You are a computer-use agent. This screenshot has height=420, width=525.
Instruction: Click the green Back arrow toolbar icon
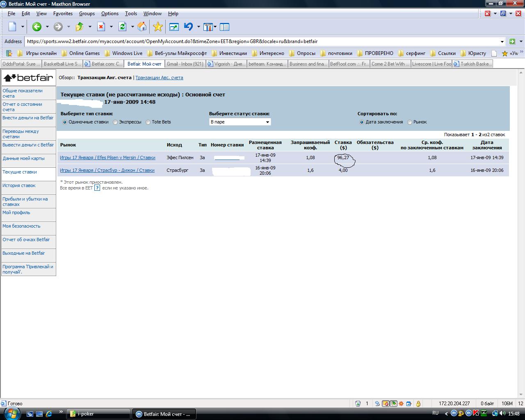point(37,27)
